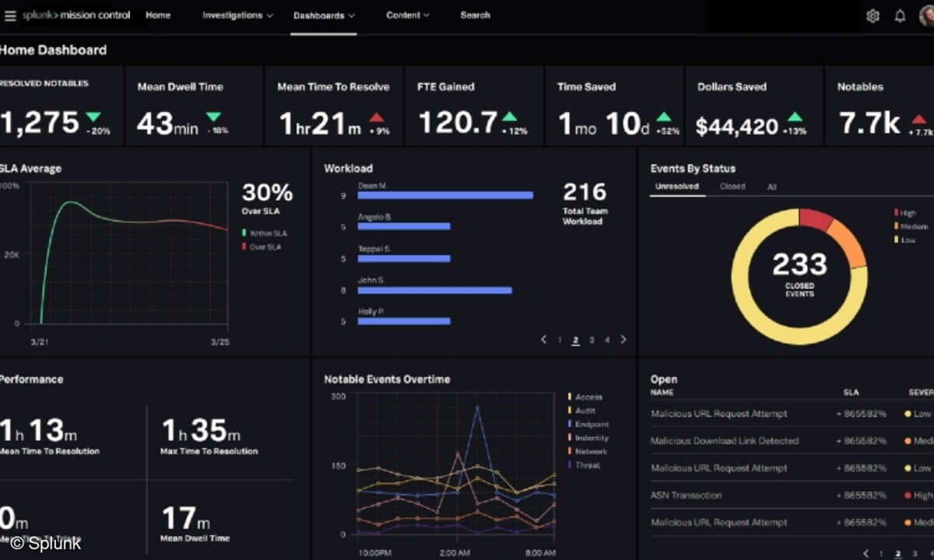The image size is (934, 560).
Task: Click the red up arrow on Notables card
Action: [919, 118]
